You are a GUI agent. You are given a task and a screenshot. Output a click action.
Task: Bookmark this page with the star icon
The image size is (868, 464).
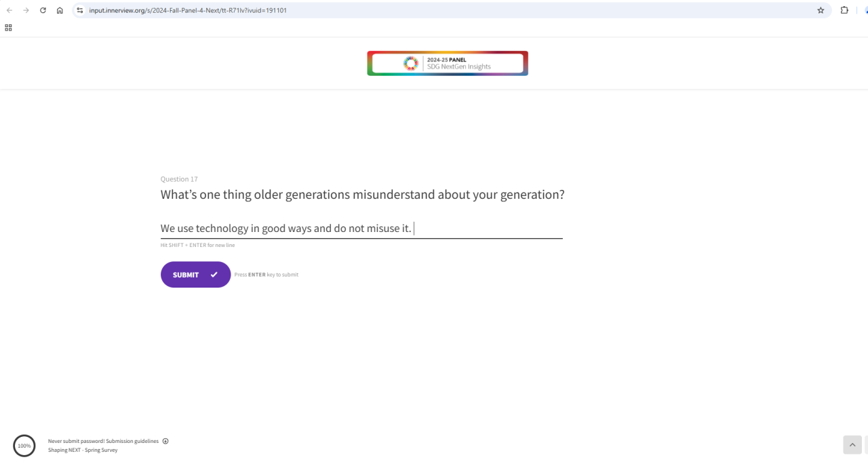(821, 10)
